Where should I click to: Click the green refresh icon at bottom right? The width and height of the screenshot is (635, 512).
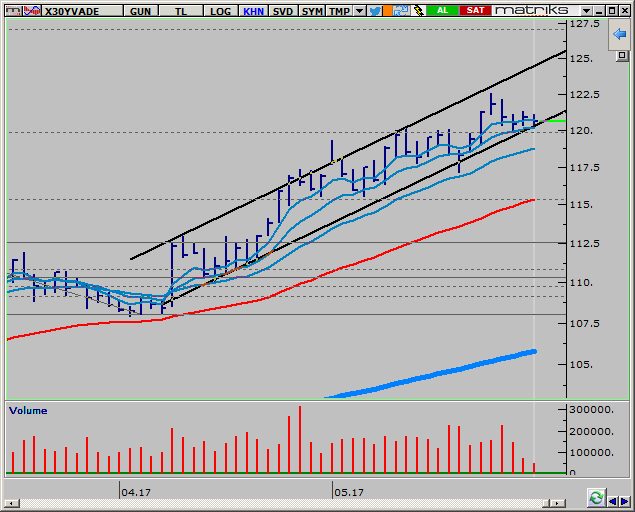coord(596,497)
